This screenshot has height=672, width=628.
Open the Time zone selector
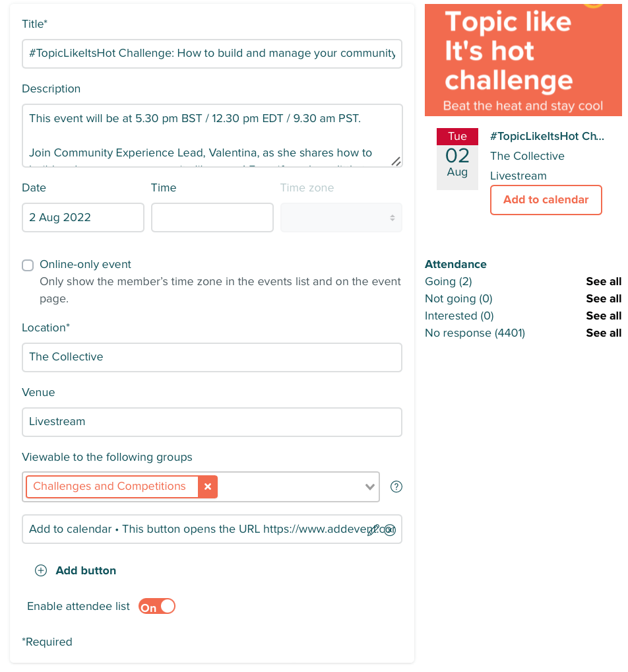pos(341,218)
